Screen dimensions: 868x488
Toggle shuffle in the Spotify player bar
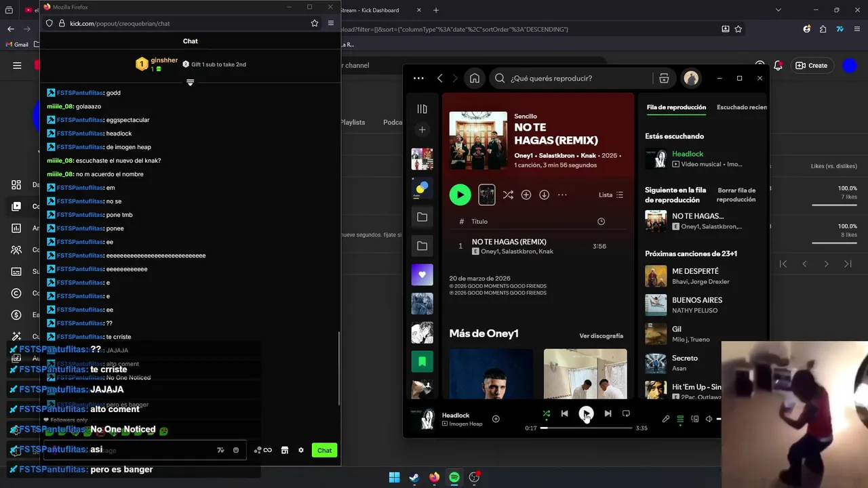click(x=547, y=413)
